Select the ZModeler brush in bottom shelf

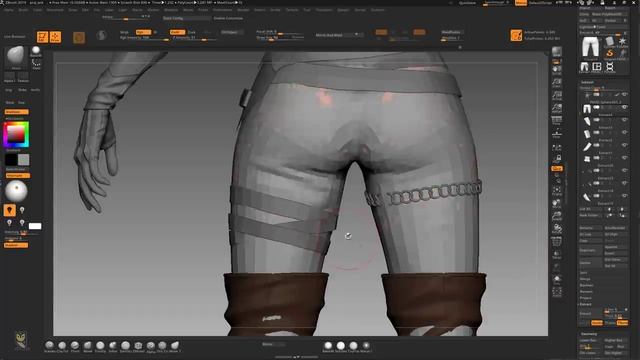click(138, 346)
